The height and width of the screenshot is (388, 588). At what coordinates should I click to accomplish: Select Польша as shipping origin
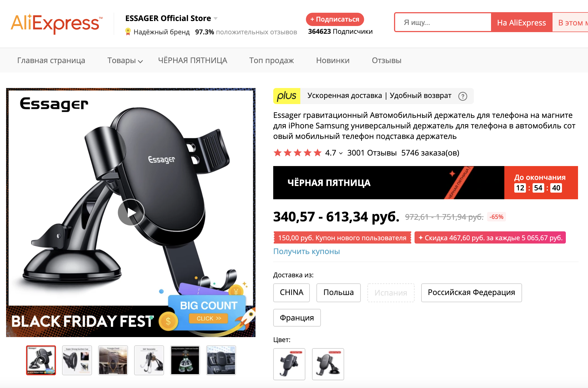tap(338, 293)
